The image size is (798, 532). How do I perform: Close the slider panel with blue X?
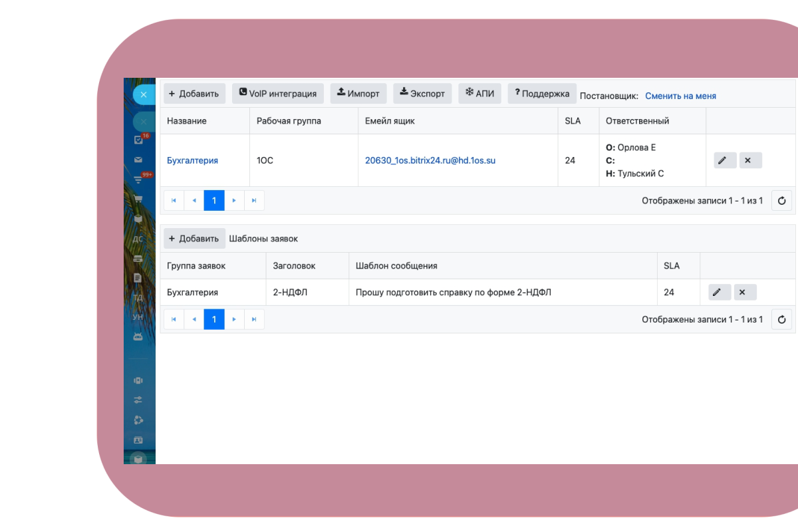tap(143, 94)
